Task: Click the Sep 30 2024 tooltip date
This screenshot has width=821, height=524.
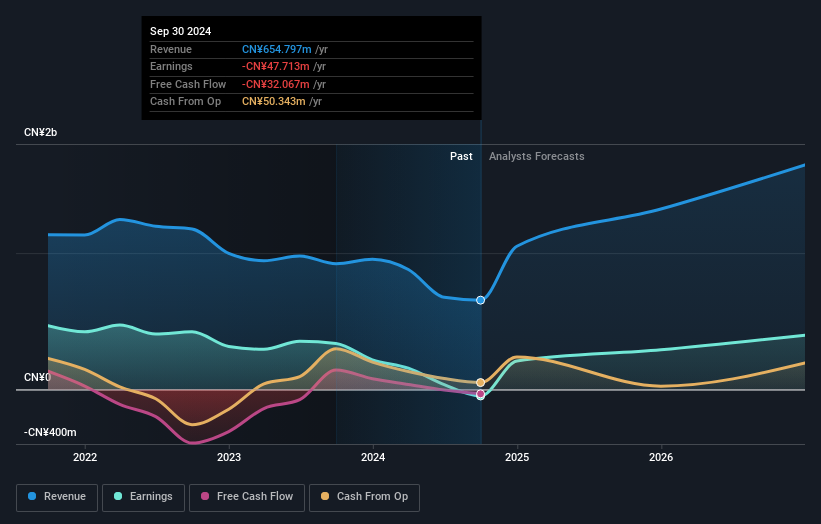Action: (181, 31)
